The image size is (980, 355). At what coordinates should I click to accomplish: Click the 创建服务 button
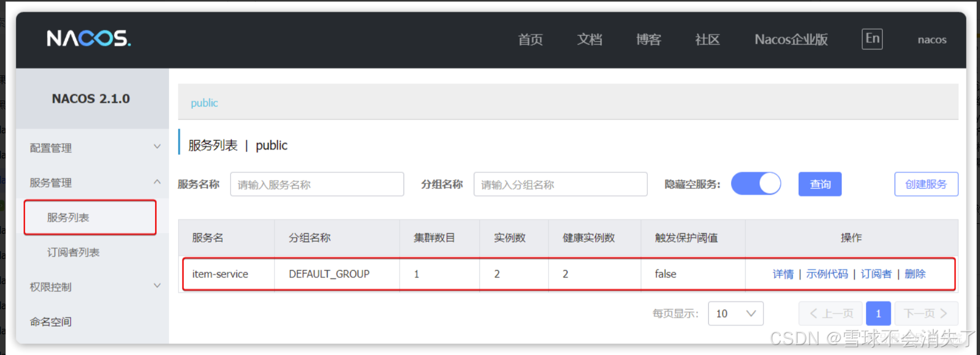[926, 184]
